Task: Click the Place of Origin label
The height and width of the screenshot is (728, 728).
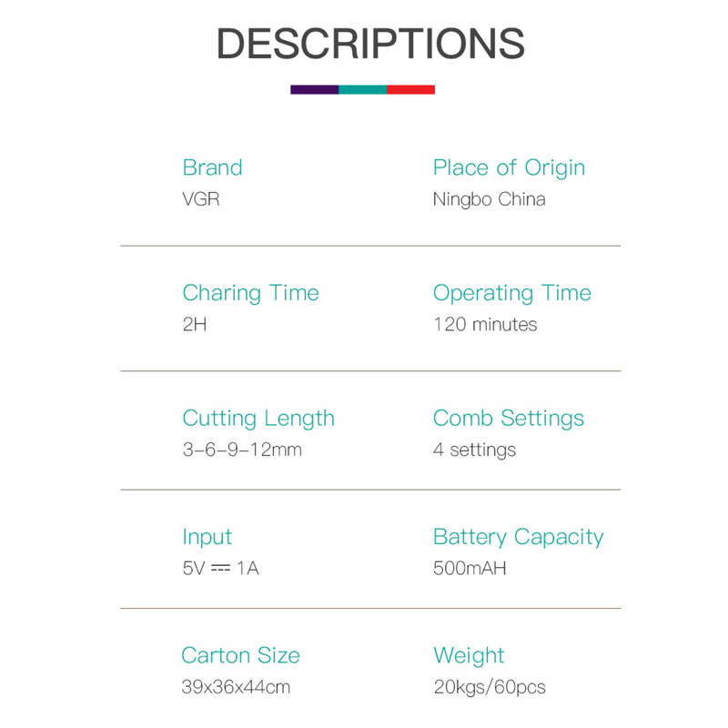Action: (x=509, y=168)
